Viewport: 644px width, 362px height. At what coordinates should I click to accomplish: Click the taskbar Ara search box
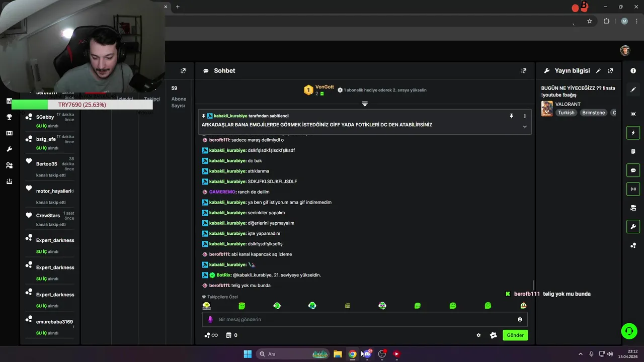pyautogui.click(x=293, y=354)
